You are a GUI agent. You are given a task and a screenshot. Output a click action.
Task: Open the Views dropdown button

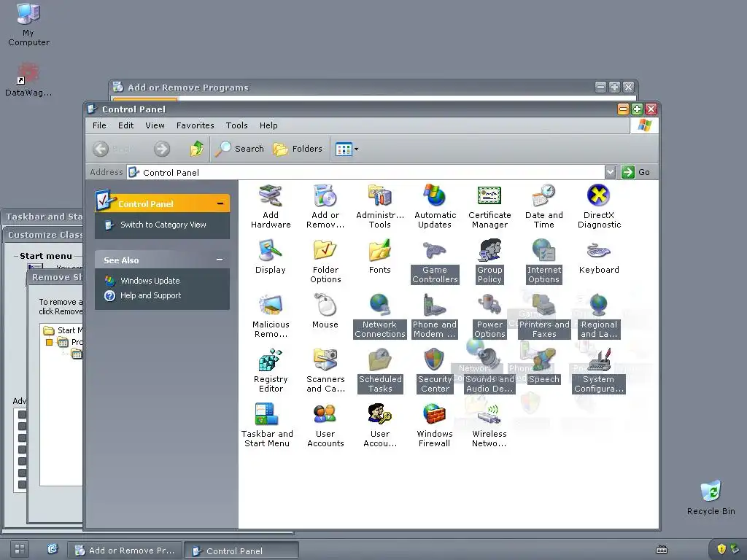point(347,149)
